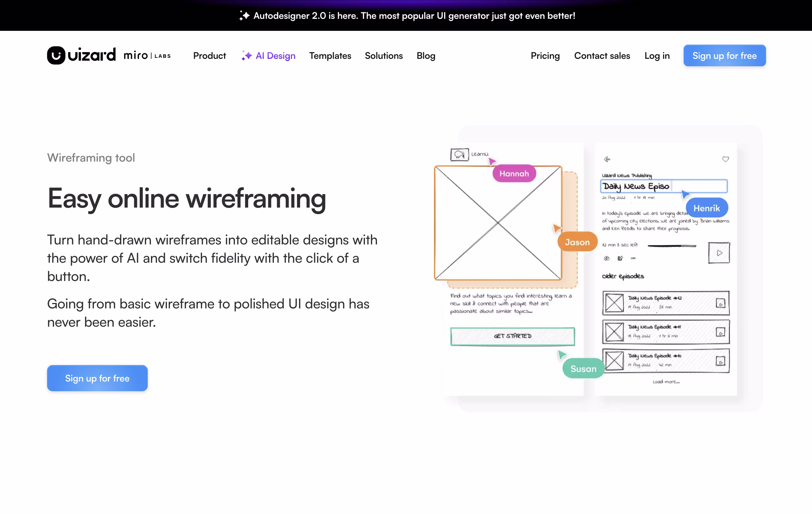
Task: Open the Product menu
Action: click(209, 56)
